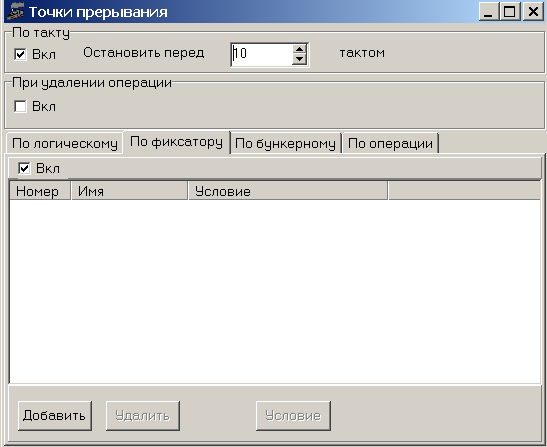Switch to По операции tab

pos(390,143)
